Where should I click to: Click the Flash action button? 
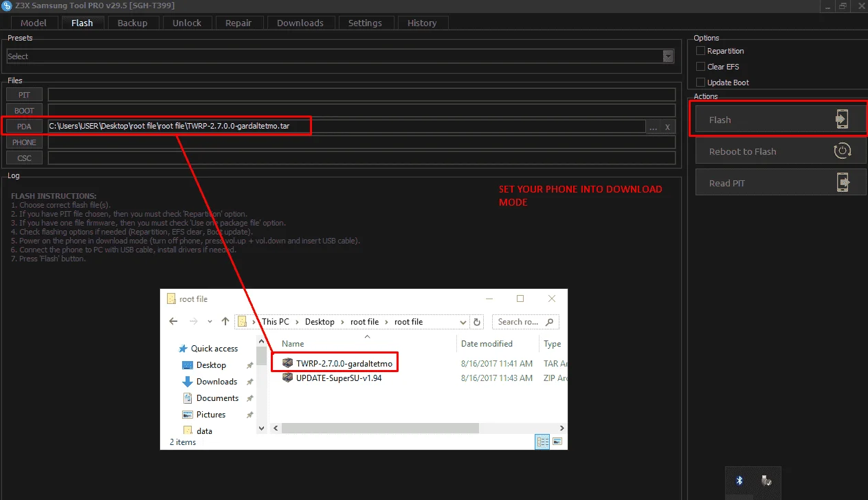click(x=781, y=120)
